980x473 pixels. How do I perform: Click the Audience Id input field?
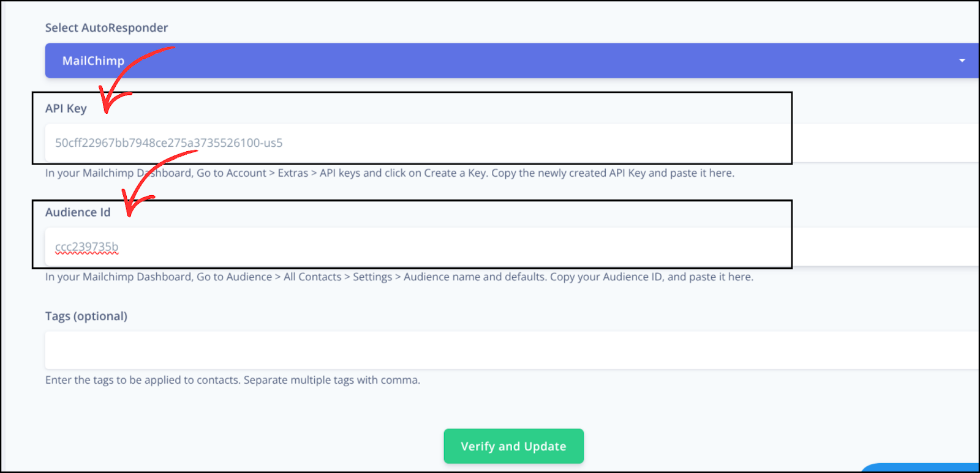[x=512, y=247]
